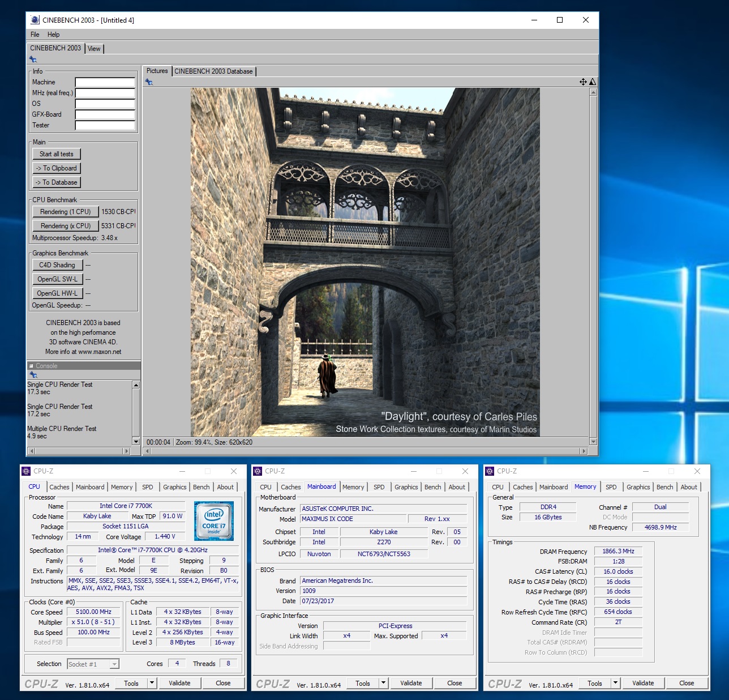Click the left panel horizontal scrollbar right arrow
This screenshot has height=700, width=729.
(x=127, y=451)
